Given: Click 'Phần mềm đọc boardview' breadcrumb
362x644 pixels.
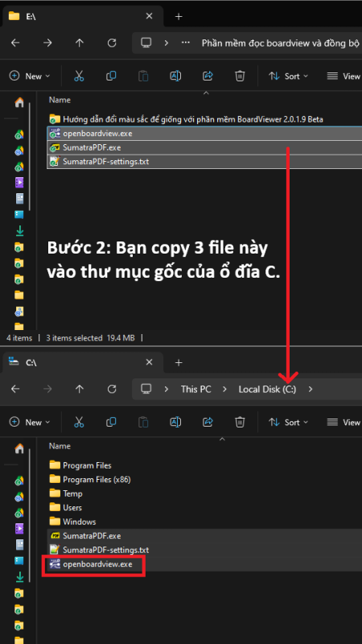Looking at the screenshot, I should (282, 43).
